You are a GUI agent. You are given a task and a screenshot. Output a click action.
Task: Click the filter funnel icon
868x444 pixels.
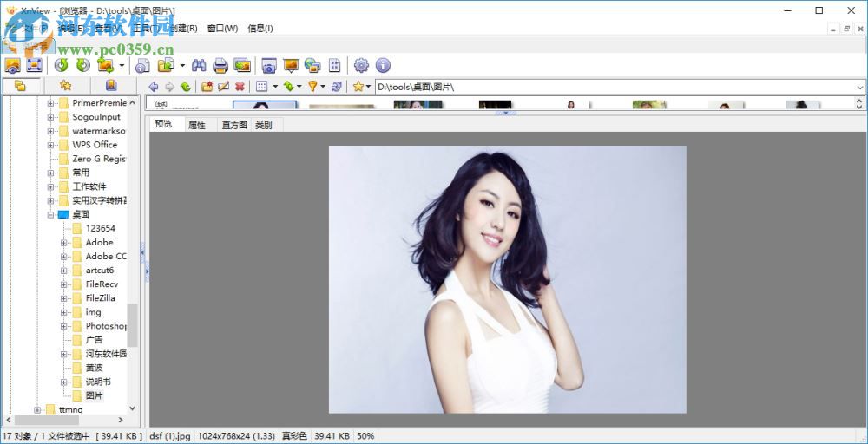pos(312,86)
